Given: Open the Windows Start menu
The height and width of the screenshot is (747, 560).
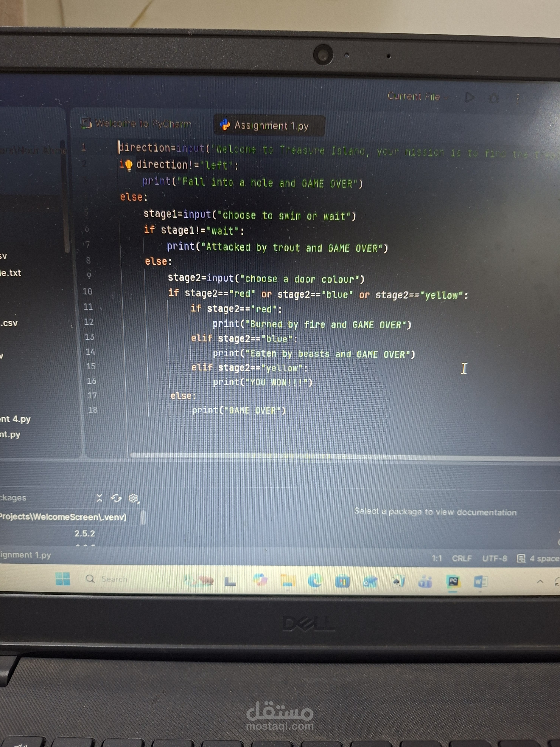Looking at the screenshot, I should 63,579.
